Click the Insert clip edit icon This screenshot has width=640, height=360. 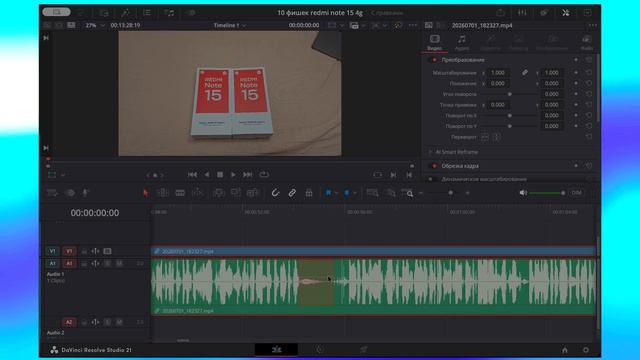point(218,193)
